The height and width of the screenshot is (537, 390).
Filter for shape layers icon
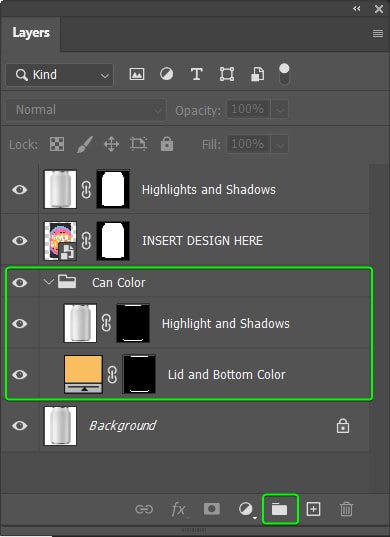227,74
